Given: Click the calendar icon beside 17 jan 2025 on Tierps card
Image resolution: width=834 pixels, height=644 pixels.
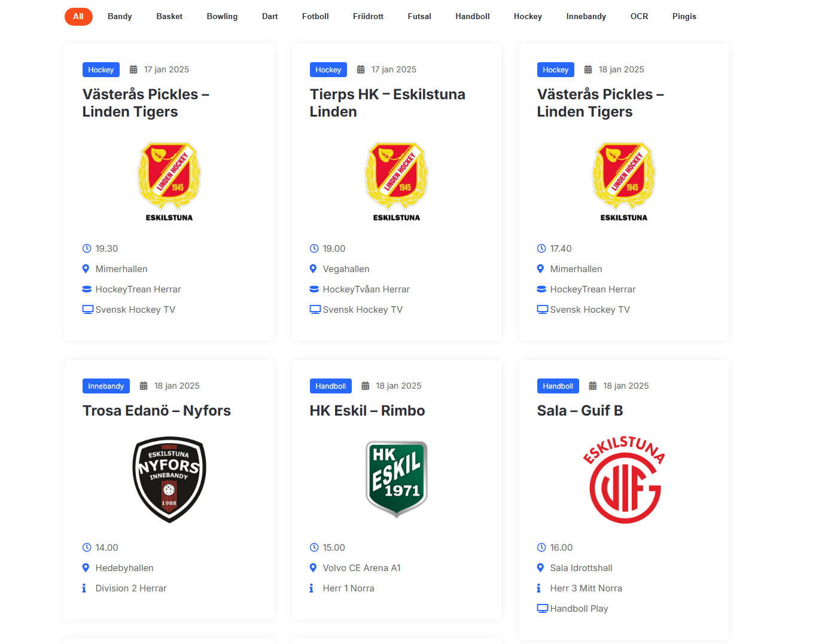Looking at the screenshot, I should coord(361,70).
